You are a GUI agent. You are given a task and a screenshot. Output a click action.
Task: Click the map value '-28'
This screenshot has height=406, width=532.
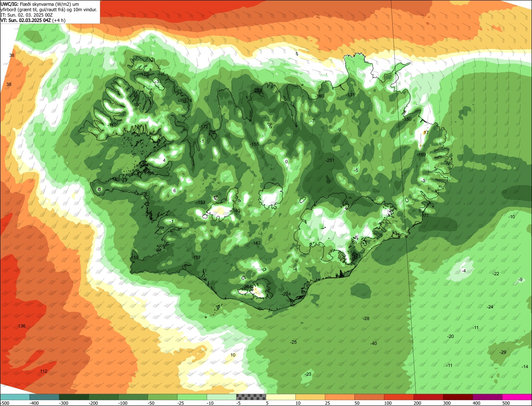coord(366,318)
